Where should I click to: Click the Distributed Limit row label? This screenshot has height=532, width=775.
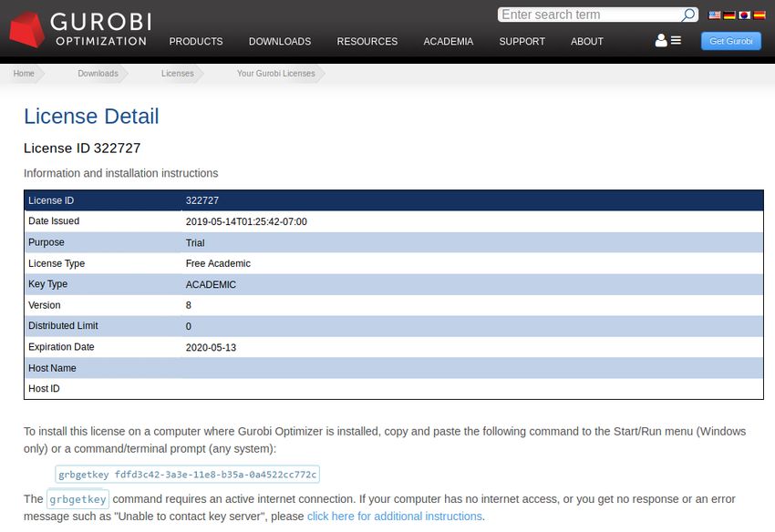point(63,326)
